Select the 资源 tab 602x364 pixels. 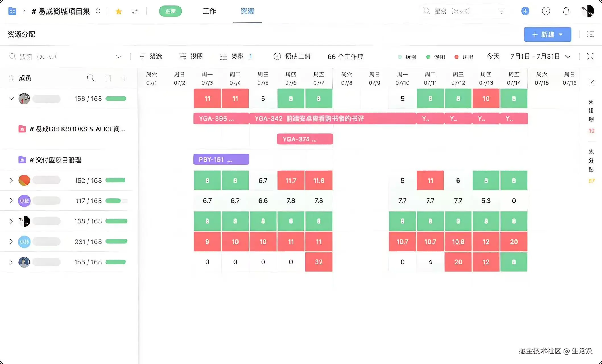click(x=247, y=11)
